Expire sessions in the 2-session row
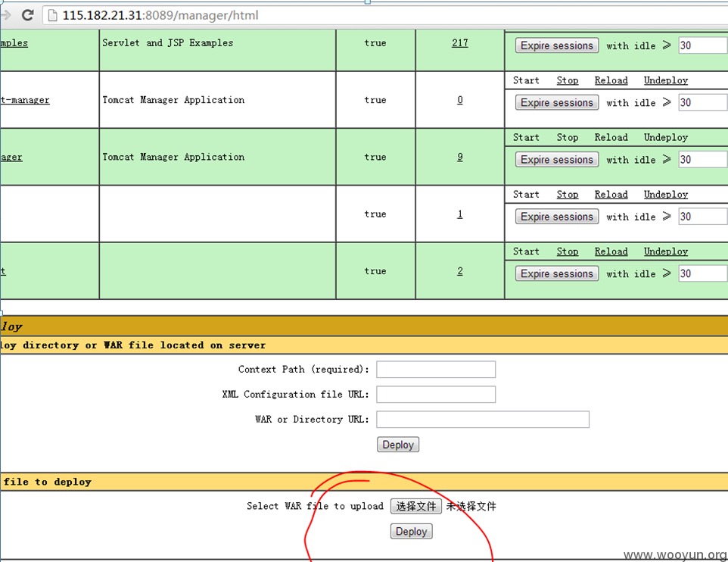Image resolution: width=728 pixels, height=562 pixels. pyautogui.click(x=557, y=273)
